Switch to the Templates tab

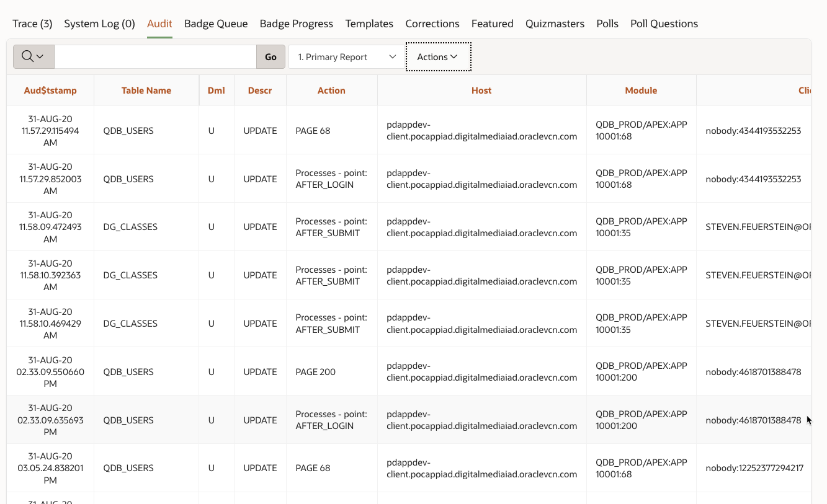(369, 24)
